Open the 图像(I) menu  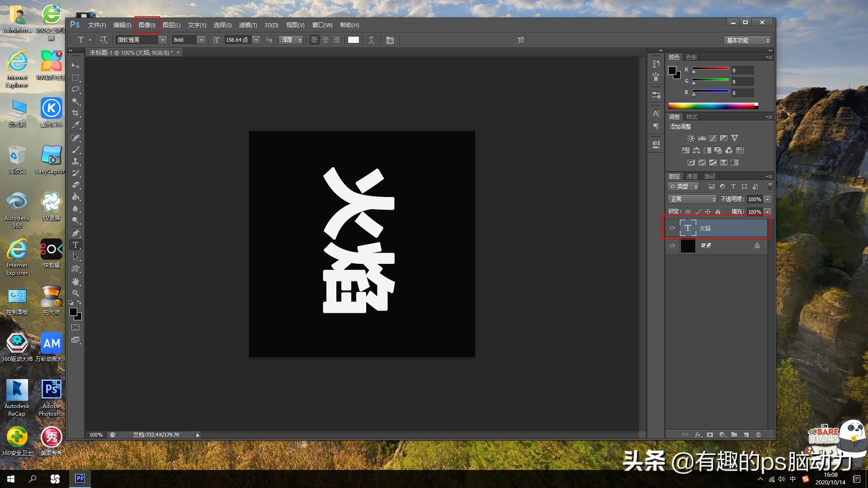[x=147, y=25]
